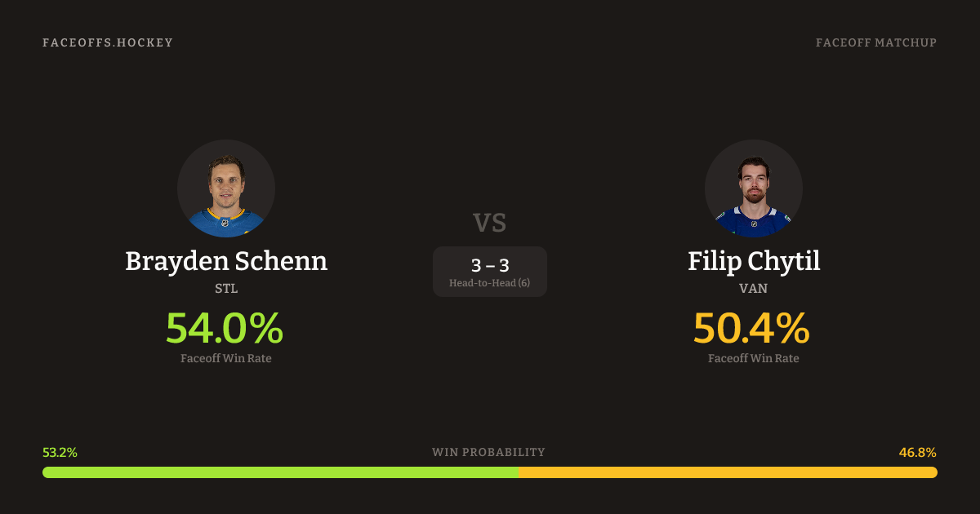This screenshot has width=980, height=514.
Task: Click Filip Chytil's player headshot
Action: tap(754, 188)
